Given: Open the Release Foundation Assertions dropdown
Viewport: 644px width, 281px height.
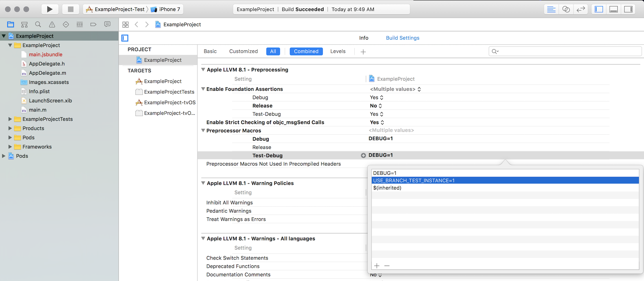Looking at the screenshot, I should [376, 106].
